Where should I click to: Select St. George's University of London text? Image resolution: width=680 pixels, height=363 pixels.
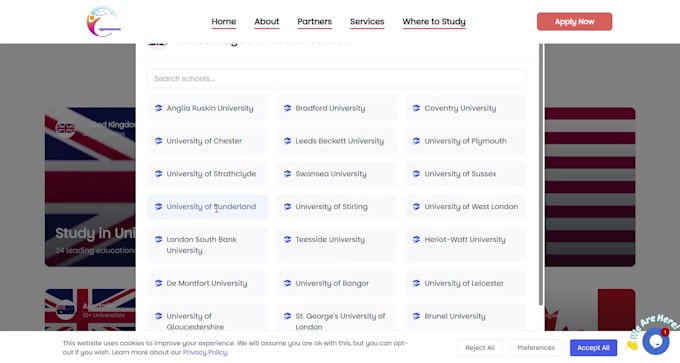340,321
